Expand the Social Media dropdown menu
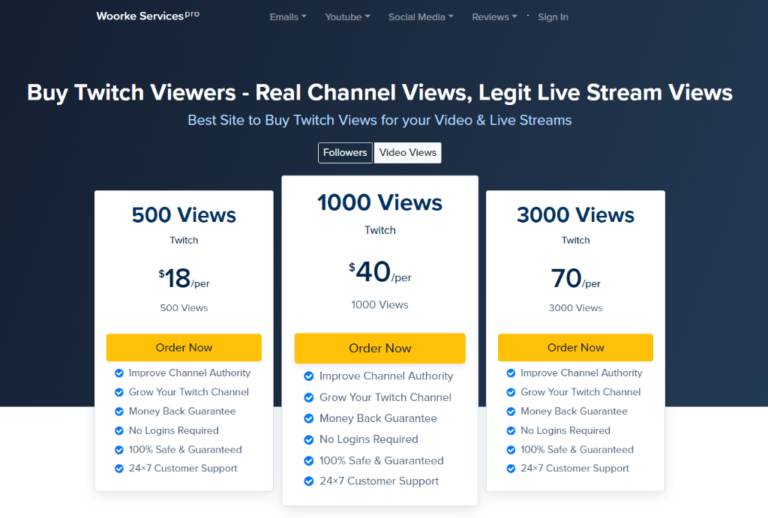Viewport: 768px width, 518px height. tap(421, 17)
